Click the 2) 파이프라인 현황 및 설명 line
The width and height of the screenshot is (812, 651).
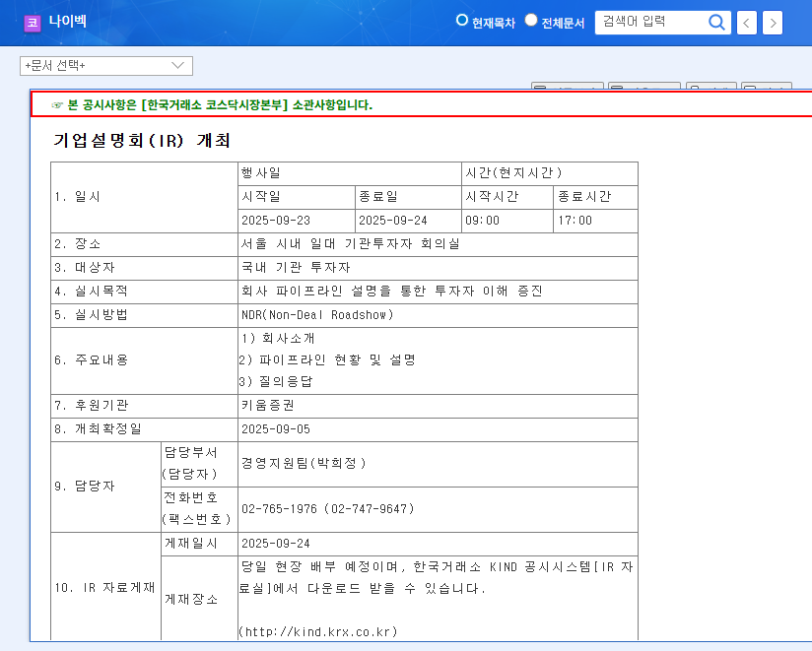327,360
